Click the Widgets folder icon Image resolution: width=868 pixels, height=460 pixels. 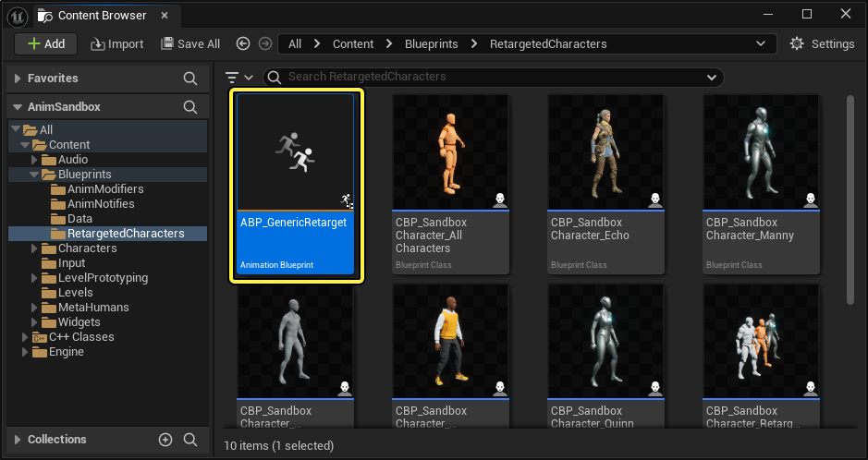(x=49, y=322)
